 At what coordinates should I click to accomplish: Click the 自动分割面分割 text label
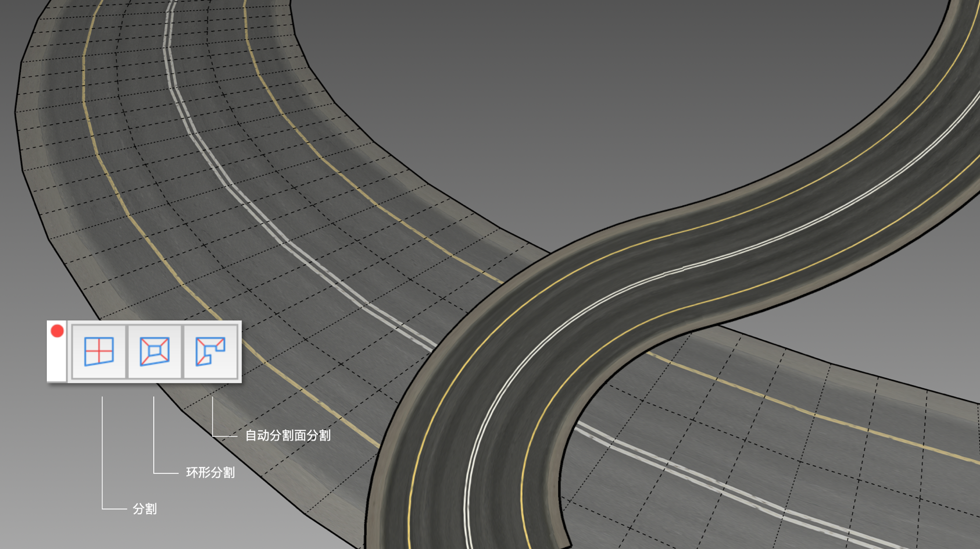(x=287, y=435)
